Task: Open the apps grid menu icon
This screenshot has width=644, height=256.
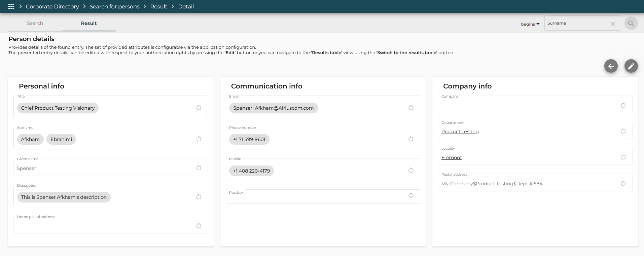Action: 11,6
